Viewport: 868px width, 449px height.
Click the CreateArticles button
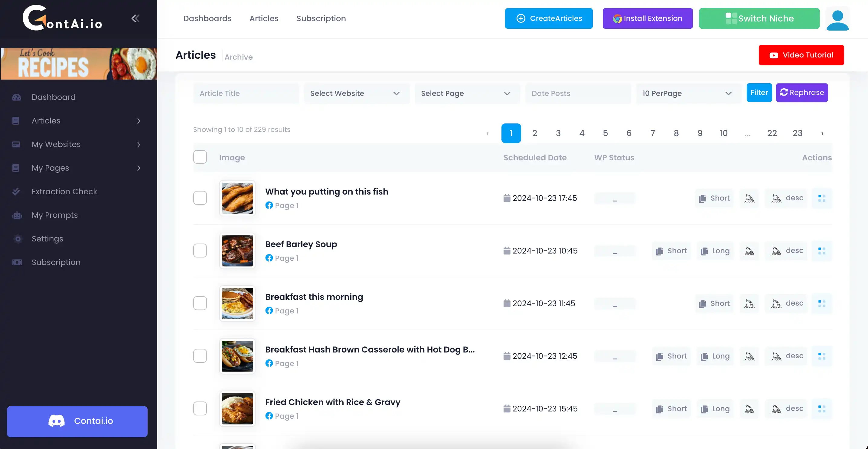pyautogui.click(x=549, y=18)
